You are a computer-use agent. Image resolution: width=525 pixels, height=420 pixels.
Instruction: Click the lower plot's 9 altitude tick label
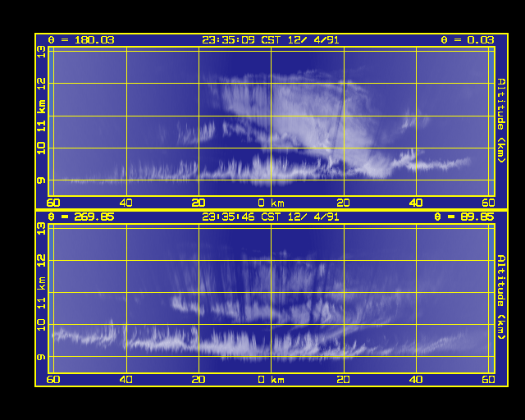[x=41, y=357]
